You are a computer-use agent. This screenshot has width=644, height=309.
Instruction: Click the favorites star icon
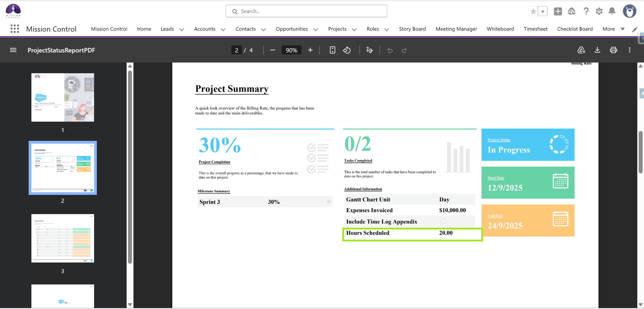(533, 12)
